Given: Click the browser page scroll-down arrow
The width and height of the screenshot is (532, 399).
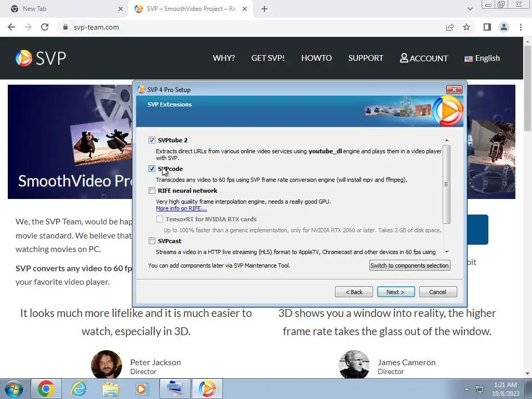Looking at the screenshot, I should (528, 374).
